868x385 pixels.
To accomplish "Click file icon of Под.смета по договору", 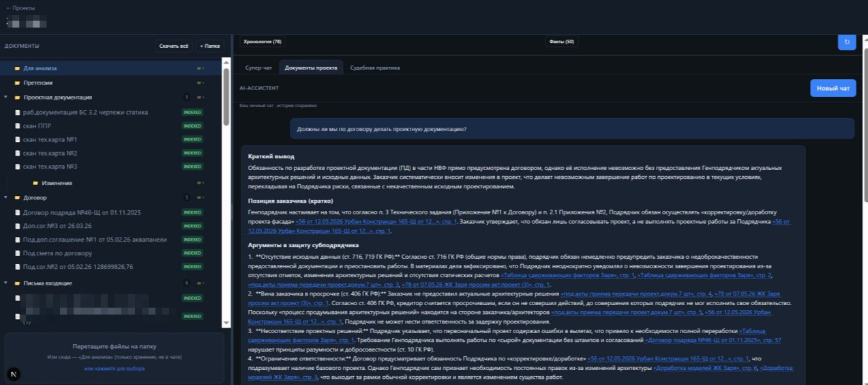I will [x=17, y=253].
